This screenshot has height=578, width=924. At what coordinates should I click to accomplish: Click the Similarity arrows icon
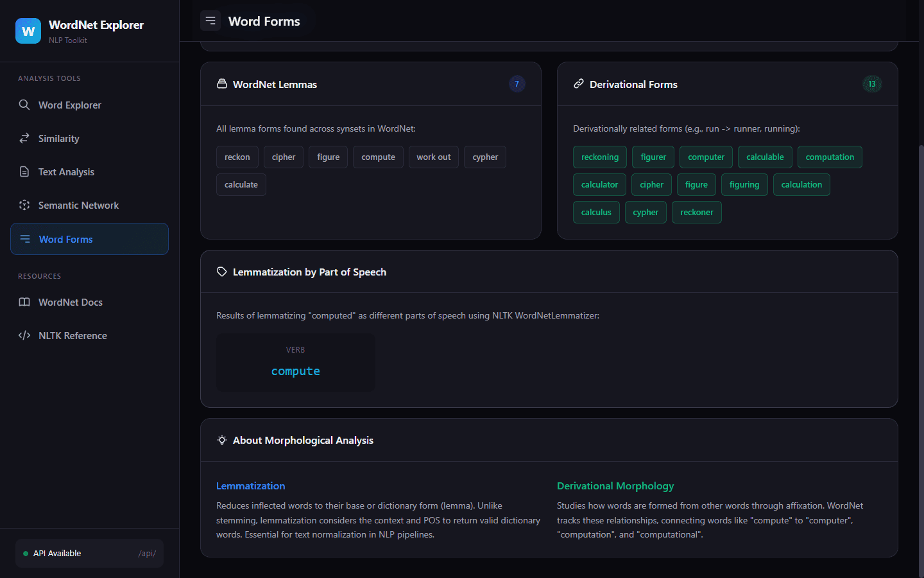pyautogui.click(x=24, y=138)
